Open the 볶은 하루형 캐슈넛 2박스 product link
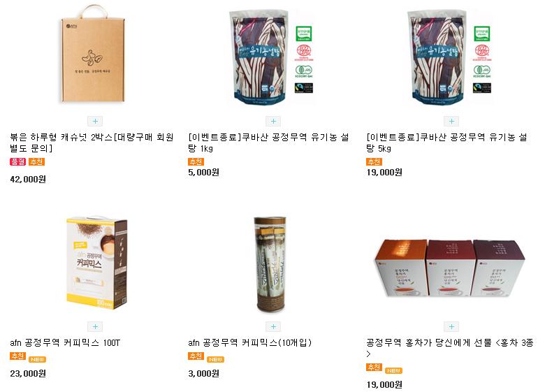The image size is (538, 392). (92, 143)
